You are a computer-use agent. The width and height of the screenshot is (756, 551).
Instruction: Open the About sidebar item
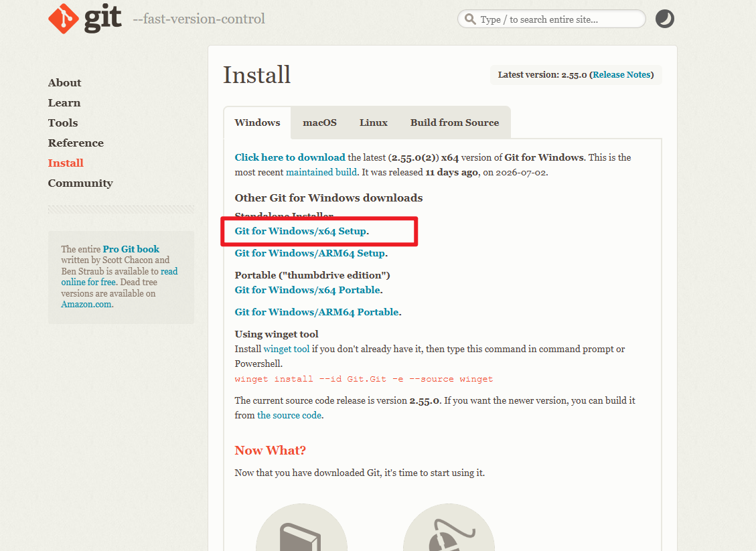64,83
